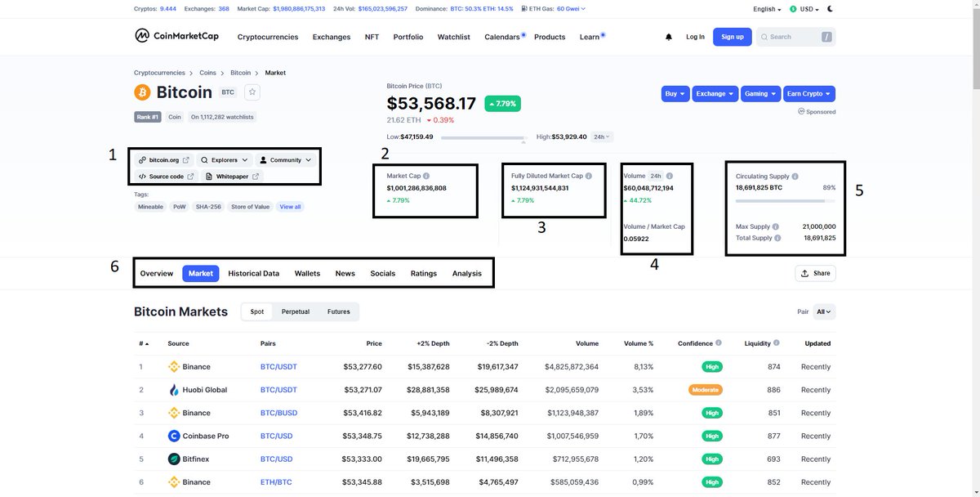Switch to the Overview tab
This screenshot has width=980, height=497.
tap(157, 274)
